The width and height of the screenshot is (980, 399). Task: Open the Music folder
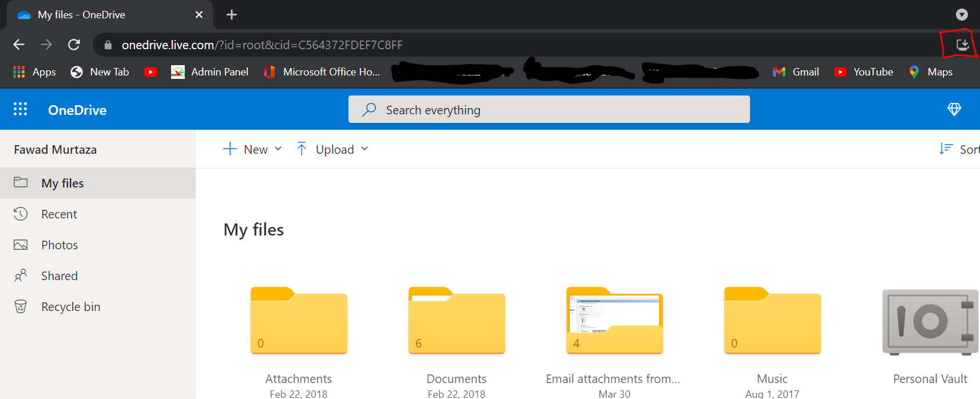pyautogui.click(x=772, y=320)
